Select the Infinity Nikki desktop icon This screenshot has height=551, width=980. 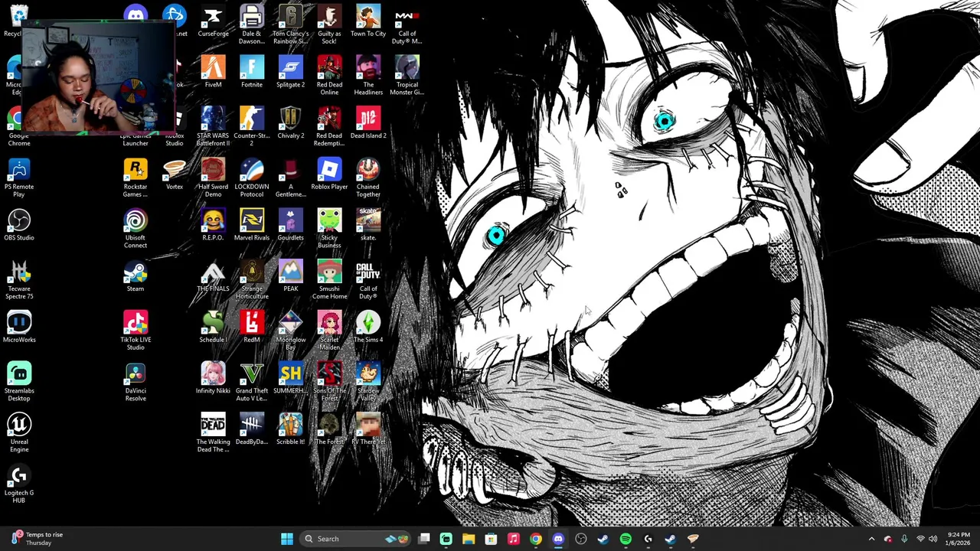(213, 379)
